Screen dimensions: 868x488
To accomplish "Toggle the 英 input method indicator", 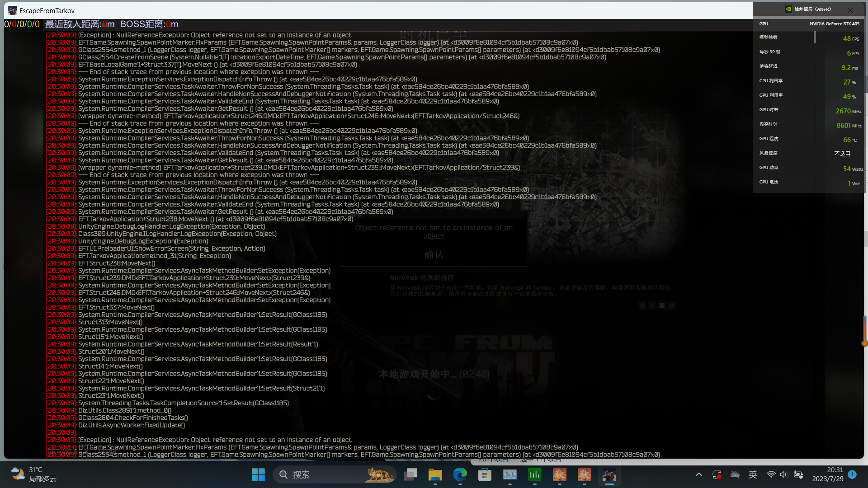I will point(753,474).
